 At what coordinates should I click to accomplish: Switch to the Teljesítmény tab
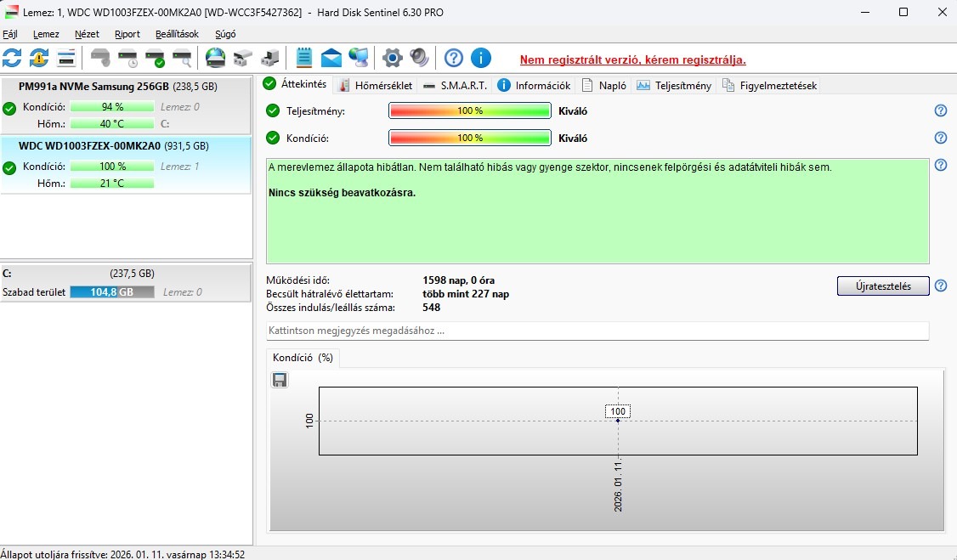coord(675,86)
